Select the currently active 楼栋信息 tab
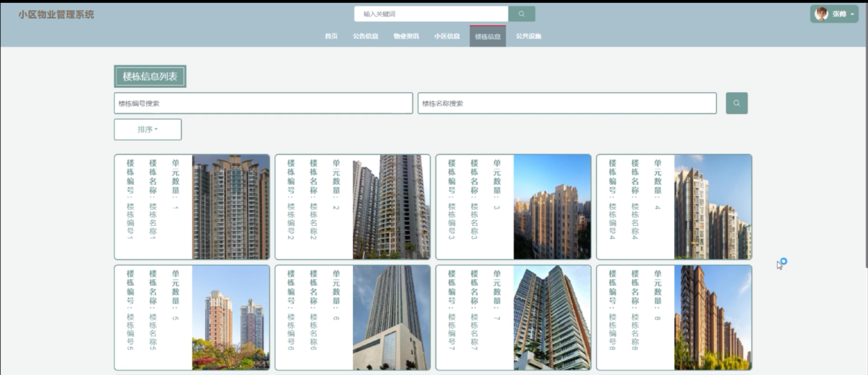The height and width of the screenshot is (375, 868). [487, 36]
